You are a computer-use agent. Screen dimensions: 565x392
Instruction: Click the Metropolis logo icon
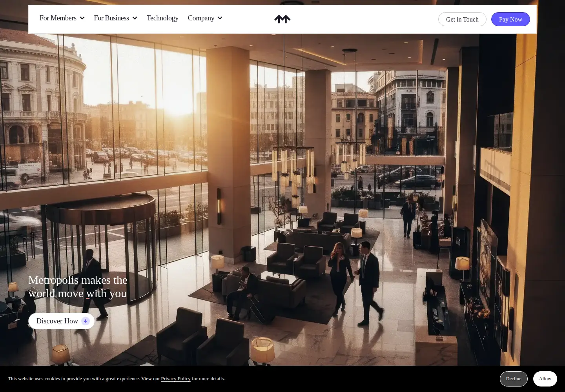pos(282,19)
